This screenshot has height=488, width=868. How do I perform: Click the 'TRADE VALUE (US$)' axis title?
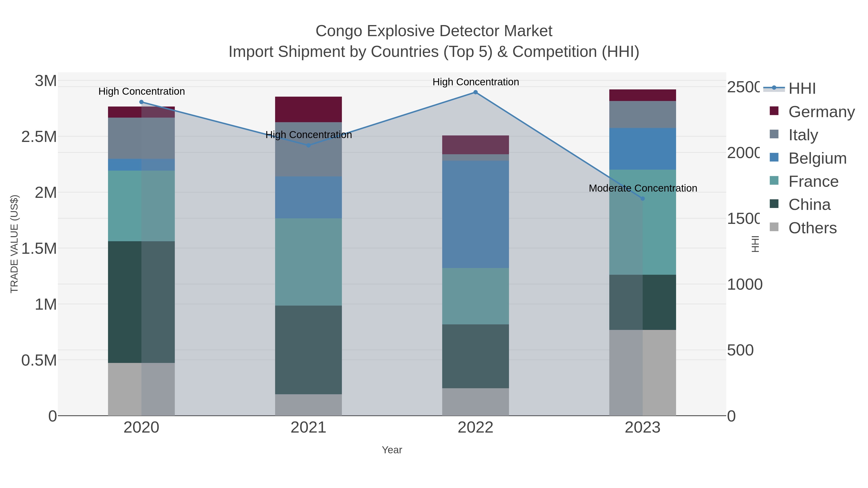click(x=14, y=244)
